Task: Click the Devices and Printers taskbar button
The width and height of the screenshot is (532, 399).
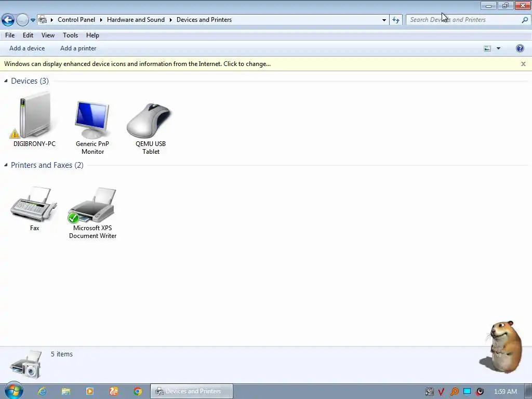Action: [192, 391]
